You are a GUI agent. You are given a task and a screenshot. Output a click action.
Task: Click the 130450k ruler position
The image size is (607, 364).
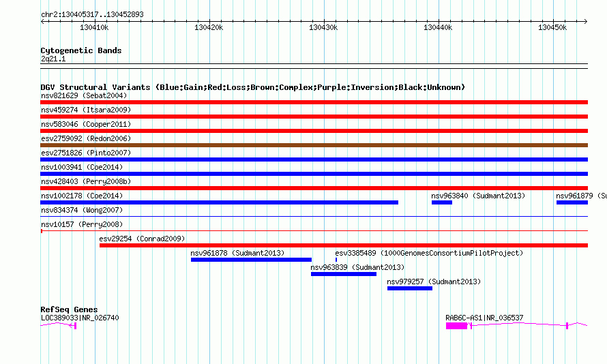[x=552, y=27]
